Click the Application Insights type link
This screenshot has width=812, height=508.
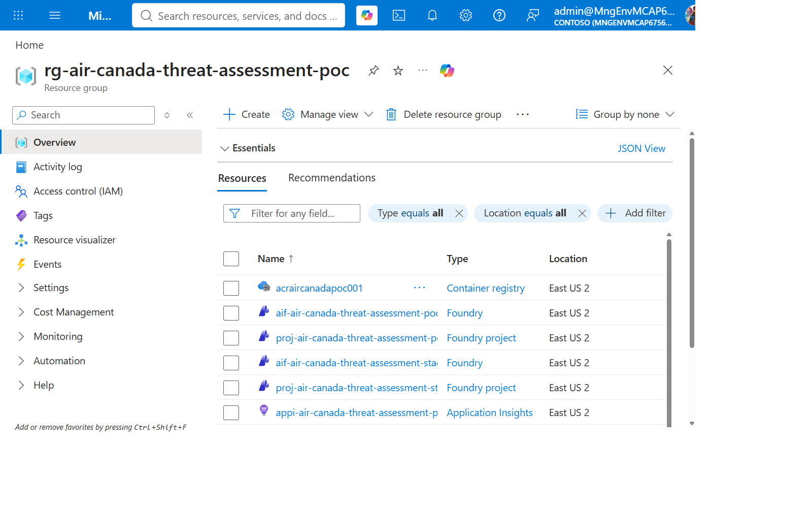[x=490, y=412]
